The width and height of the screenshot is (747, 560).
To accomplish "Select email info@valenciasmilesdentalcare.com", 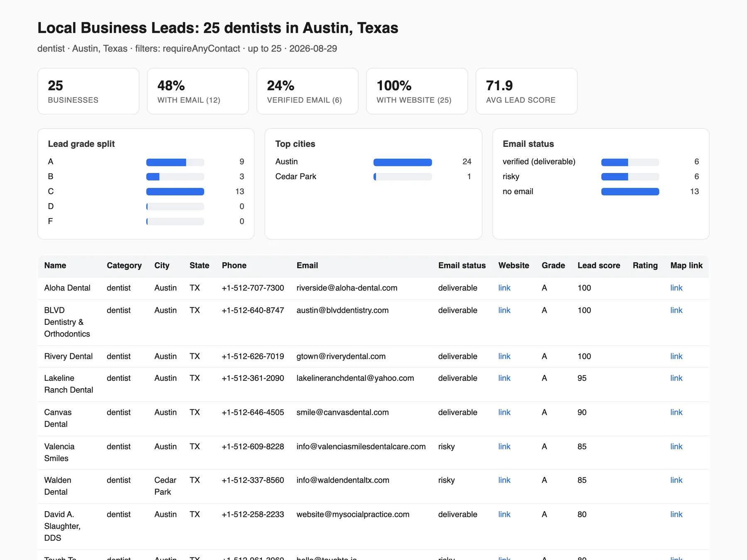I will pyautogui.click(x=361, y=446).
